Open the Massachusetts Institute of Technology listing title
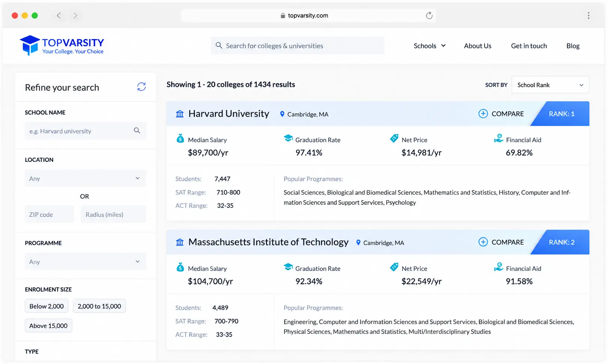Viewport: 608px width, 364px height. (268, 242)
